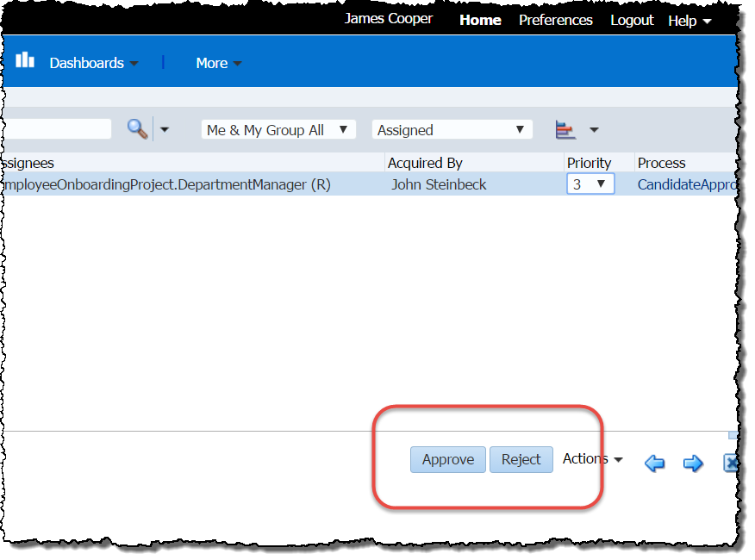This screenshot has height=560, width=755.
Task: Open the Me & My Group All filter
Action: (x=278, y=130)
